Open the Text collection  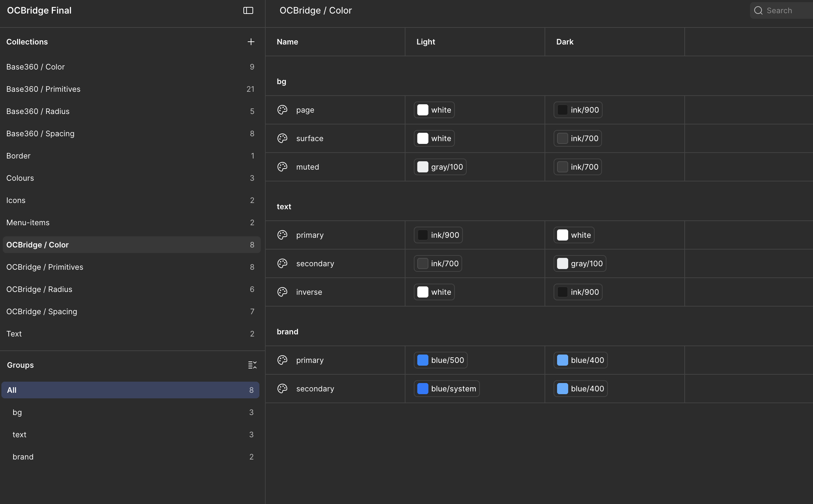(131, 334)
